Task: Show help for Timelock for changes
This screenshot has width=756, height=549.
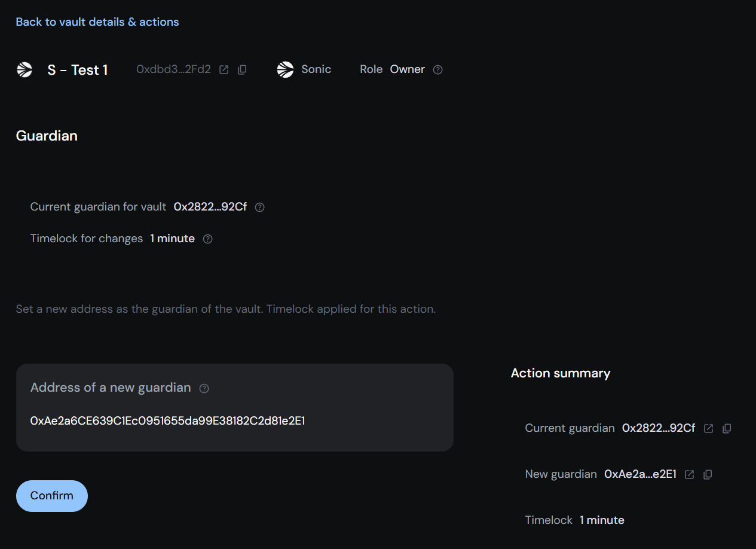Action: pos(207,239)
